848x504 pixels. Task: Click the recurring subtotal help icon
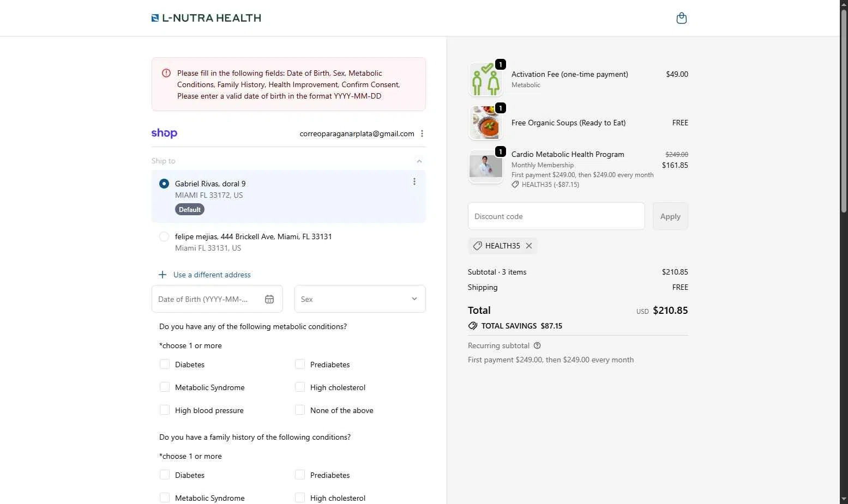pos(537,345)
